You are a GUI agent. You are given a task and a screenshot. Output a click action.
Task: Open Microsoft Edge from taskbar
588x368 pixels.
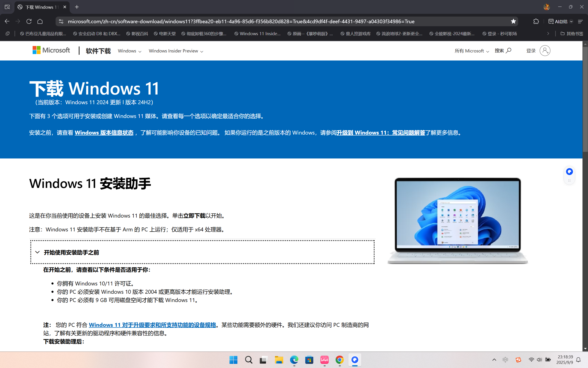(x=294, y=360)
